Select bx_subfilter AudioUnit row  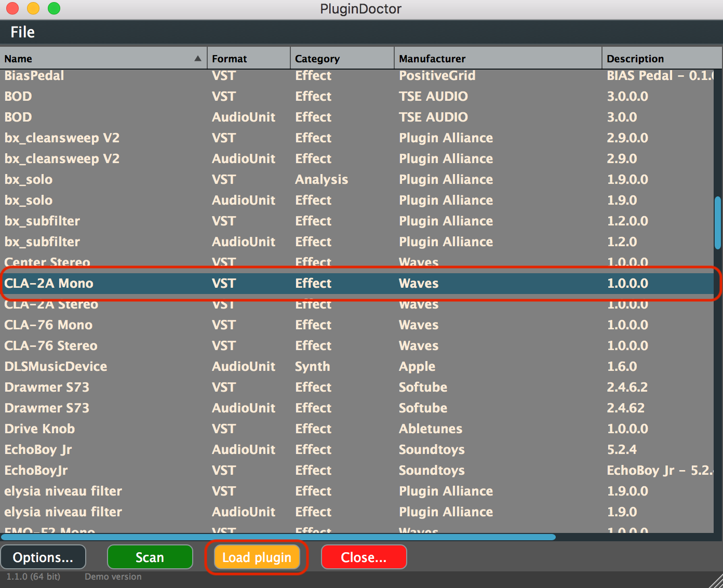[x=357, y=242]
